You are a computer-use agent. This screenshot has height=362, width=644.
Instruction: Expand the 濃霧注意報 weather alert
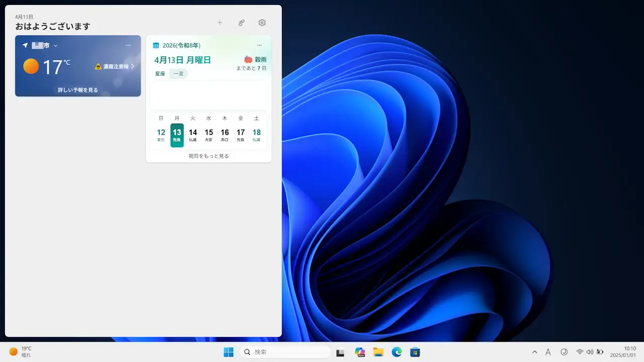point(115,66)
